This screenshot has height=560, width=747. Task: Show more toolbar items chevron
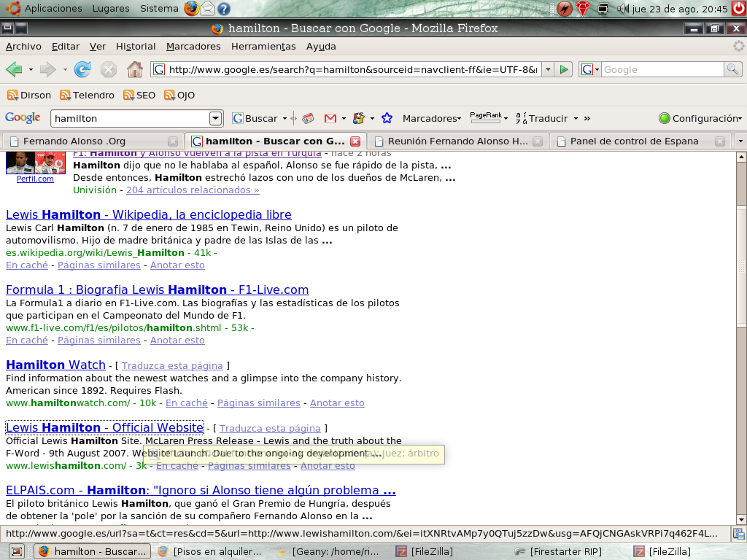587,119
